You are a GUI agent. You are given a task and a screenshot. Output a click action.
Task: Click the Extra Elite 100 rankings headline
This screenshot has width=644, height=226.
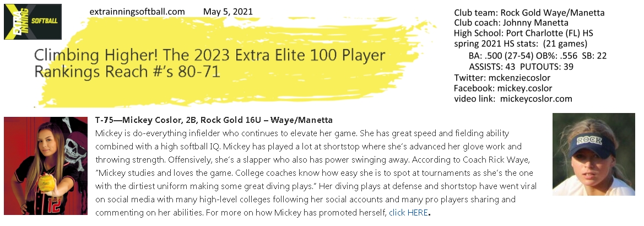[209, 63]
